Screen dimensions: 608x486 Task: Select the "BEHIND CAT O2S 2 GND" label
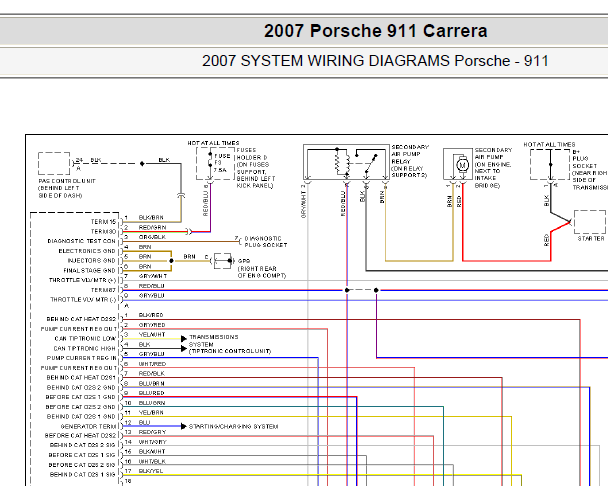[81, 387]
